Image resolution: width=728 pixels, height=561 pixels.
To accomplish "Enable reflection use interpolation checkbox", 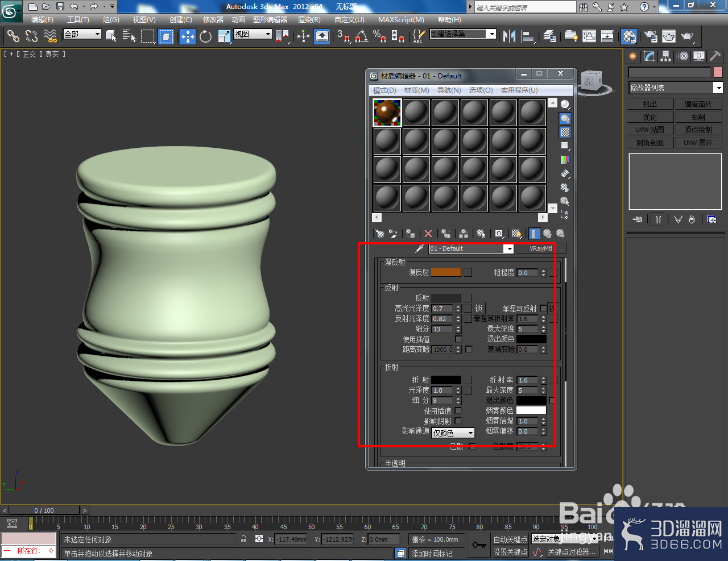I will tap(458, 339).
